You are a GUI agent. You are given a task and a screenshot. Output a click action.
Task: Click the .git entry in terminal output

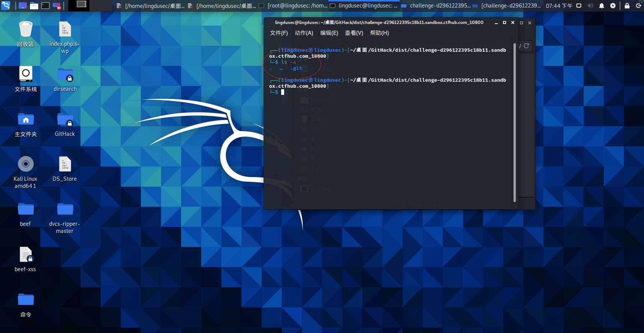(x=296, y=68)
